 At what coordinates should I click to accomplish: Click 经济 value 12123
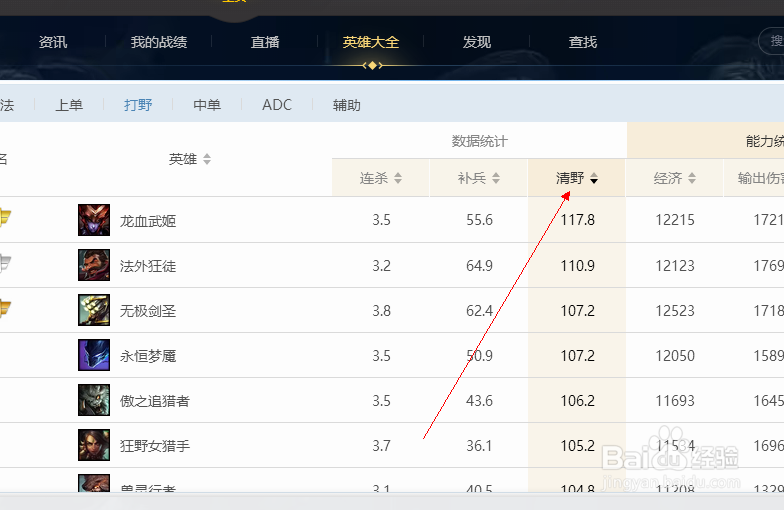[675, 266]
